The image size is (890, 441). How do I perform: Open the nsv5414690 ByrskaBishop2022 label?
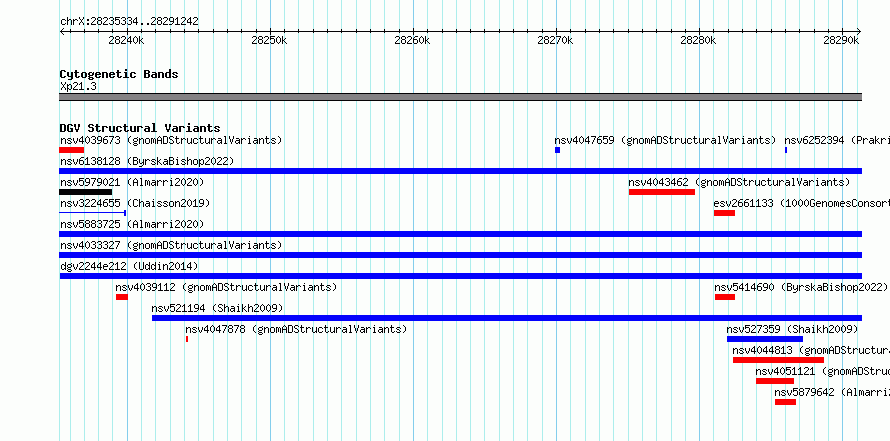point(801,287)
